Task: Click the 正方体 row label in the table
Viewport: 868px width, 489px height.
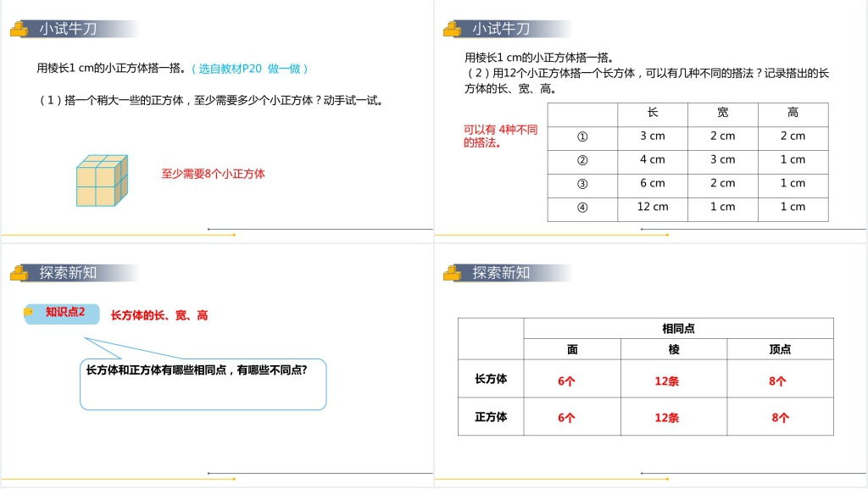Action: [x=491, y=417]
